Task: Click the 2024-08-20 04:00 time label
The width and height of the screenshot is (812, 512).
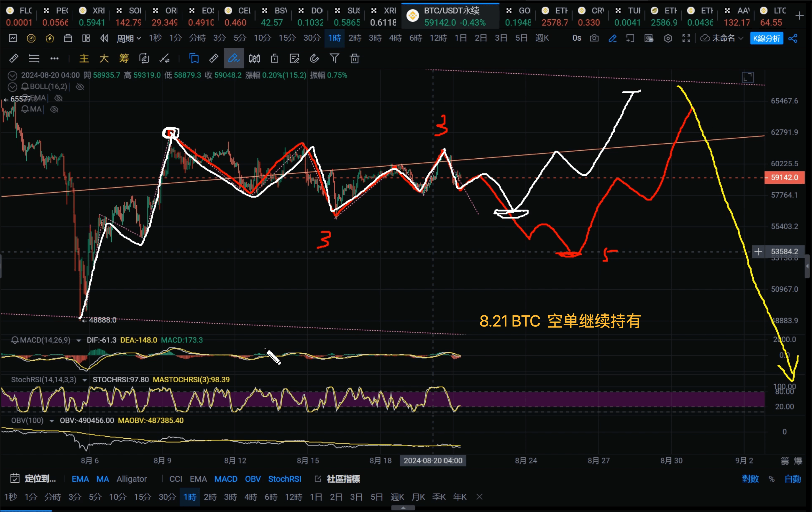Action: pos(433,461)
